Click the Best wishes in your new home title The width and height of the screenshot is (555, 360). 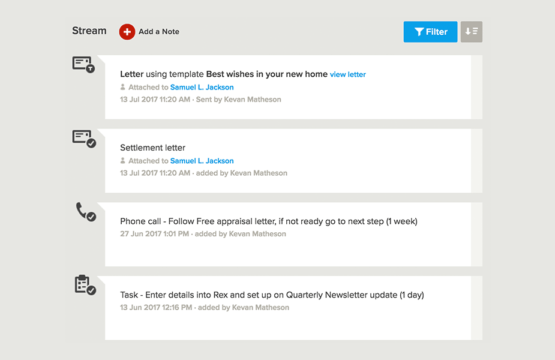click(267, 74)
